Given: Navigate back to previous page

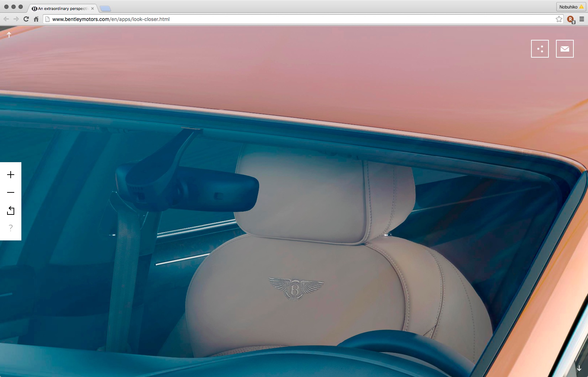Looking at the screenshot, I should coord(6,19).
